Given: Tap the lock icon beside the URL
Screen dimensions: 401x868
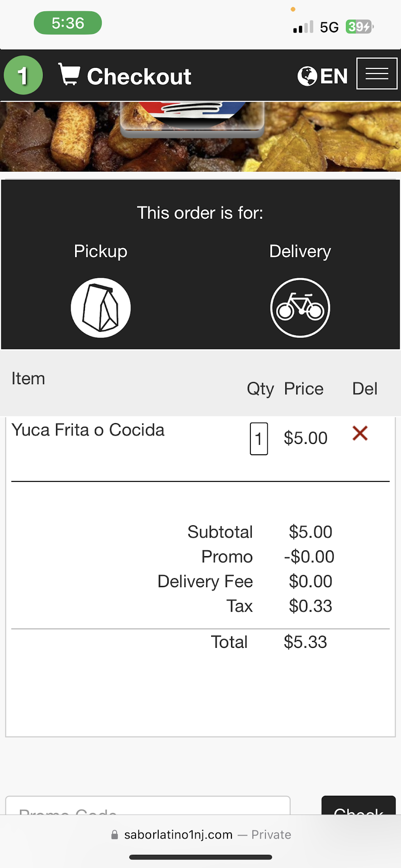Looking at the screenshot, I should pos(115,835).
